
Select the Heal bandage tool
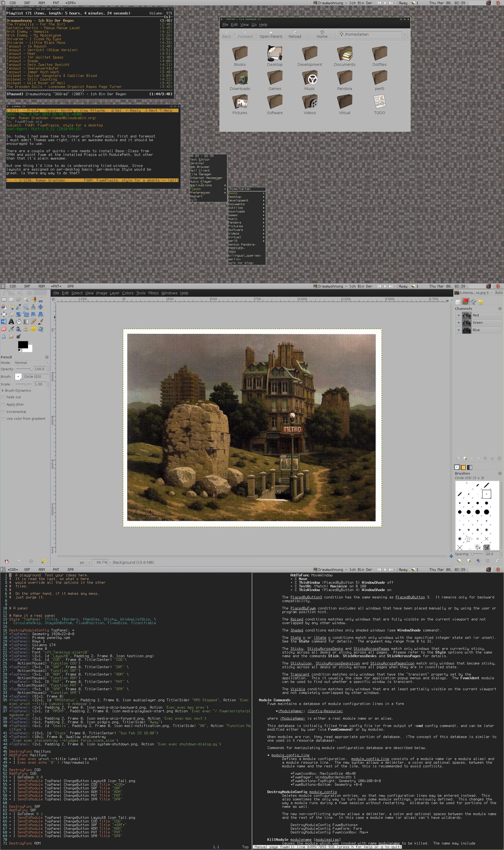tap(33, 329)
